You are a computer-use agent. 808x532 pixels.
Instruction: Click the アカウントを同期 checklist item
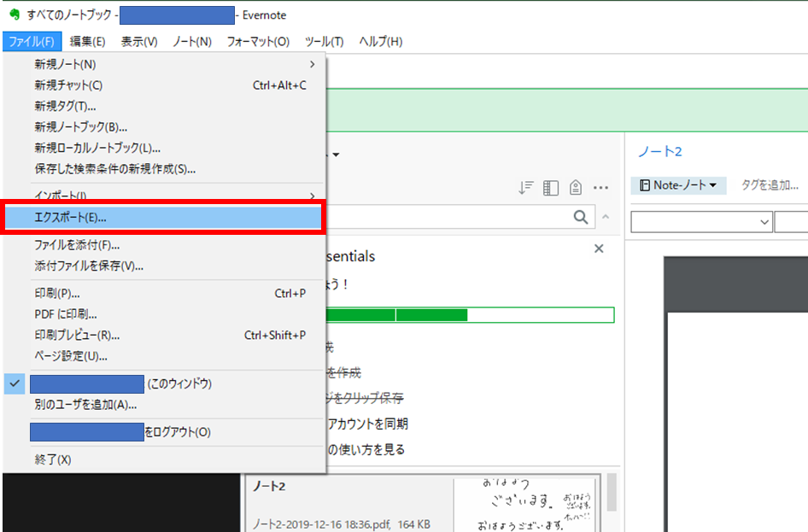[x=368, y=424]
